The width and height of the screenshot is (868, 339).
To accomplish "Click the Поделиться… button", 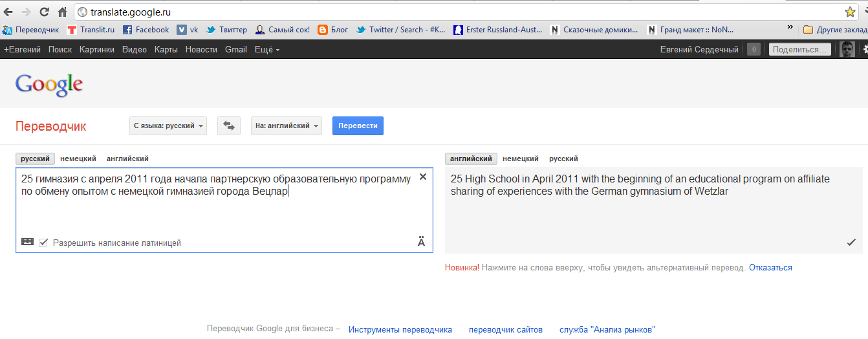I will pos(799,49).
